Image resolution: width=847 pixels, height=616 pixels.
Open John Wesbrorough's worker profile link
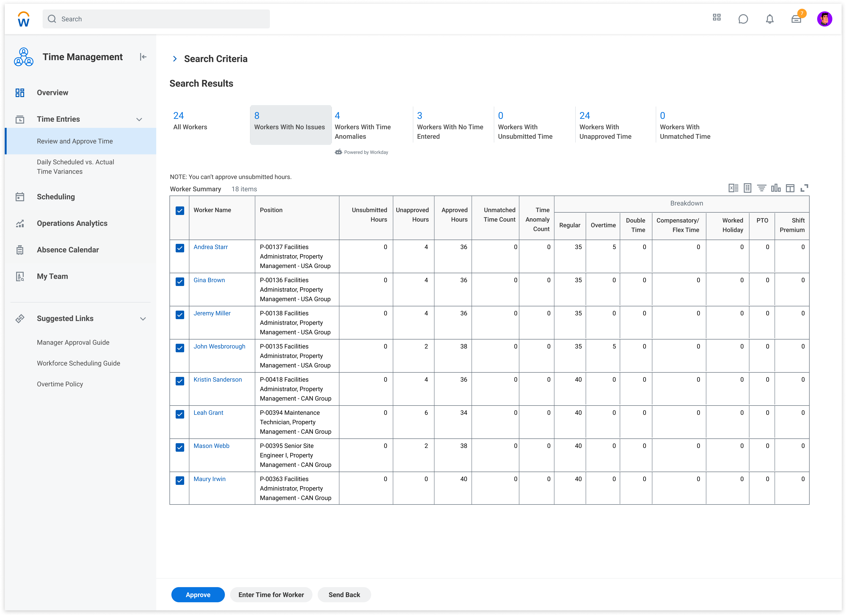219,346
